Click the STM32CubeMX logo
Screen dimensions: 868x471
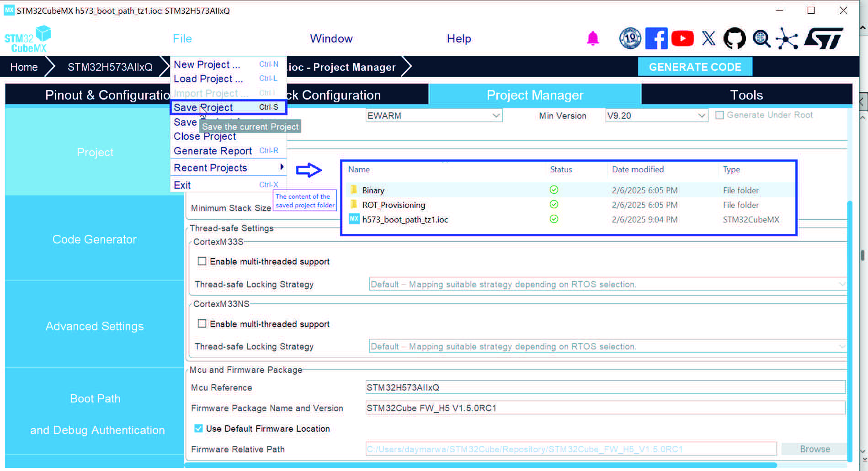pyautogui.click(x=28, y=39)
